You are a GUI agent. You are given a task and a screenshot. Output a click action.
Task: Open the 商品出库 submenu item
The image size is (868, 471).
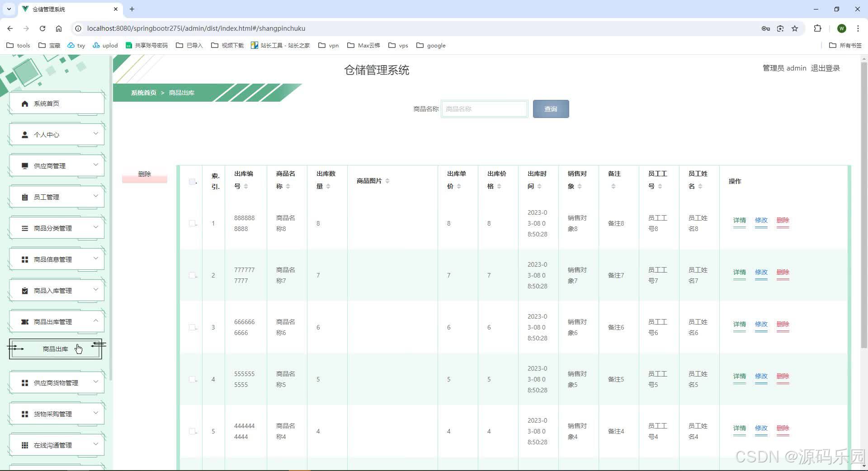click(x=55, y=349)
